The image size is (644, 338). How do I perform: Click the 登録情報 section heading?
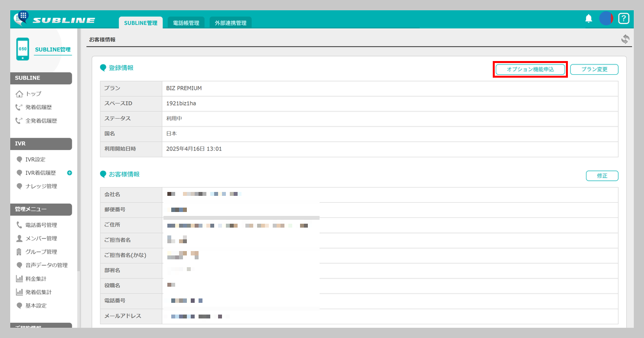121,68
